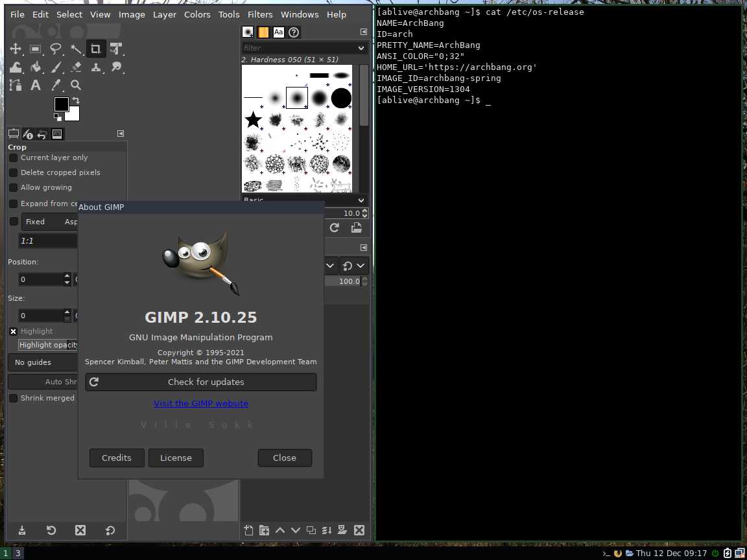The height and width of the screenshot is (560, 747).
Task: Disable the Highlight checkbox
Action: (14, 331)
